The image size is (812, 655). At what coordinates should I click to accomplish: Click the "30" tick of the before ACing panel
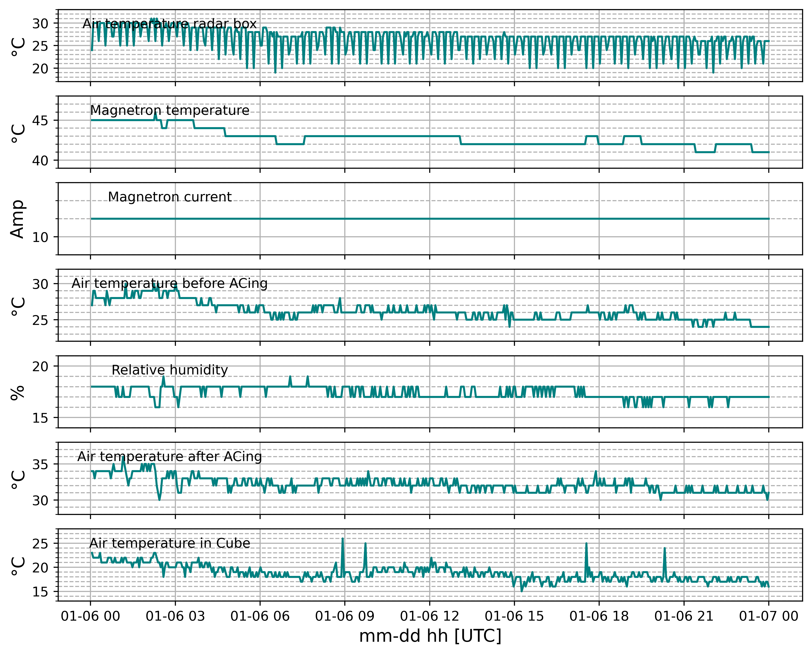click(40, 284)
